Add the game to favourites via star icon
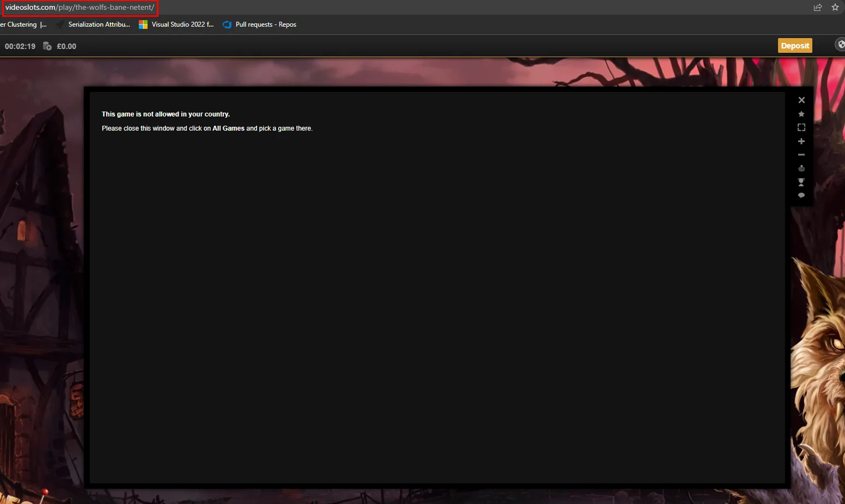Screen dimensions: 845x504 (801, 114)
